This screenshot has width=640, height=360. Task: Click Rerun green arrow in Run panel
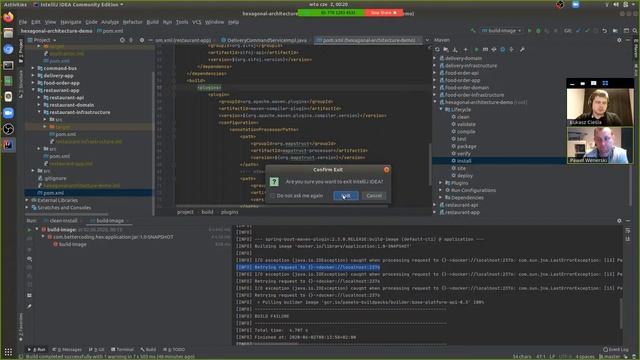pos(29,230)
